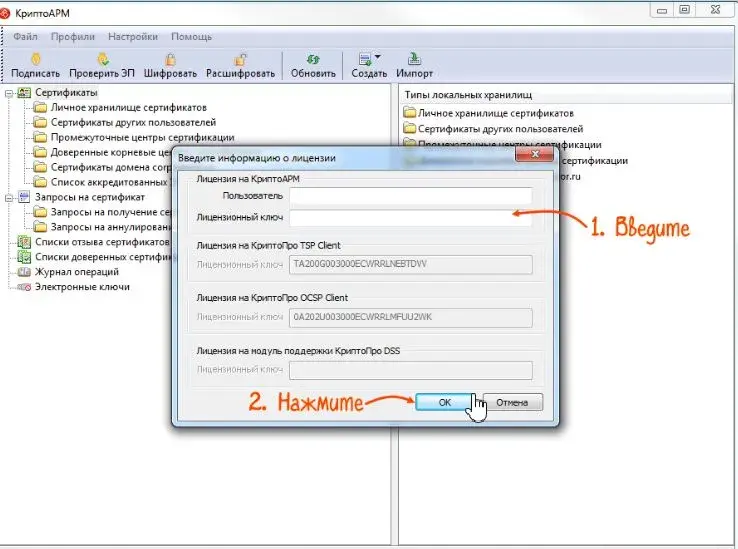
Task: Select Промежуточные центры сертификации in left tree
Action: tap(143, 137)
